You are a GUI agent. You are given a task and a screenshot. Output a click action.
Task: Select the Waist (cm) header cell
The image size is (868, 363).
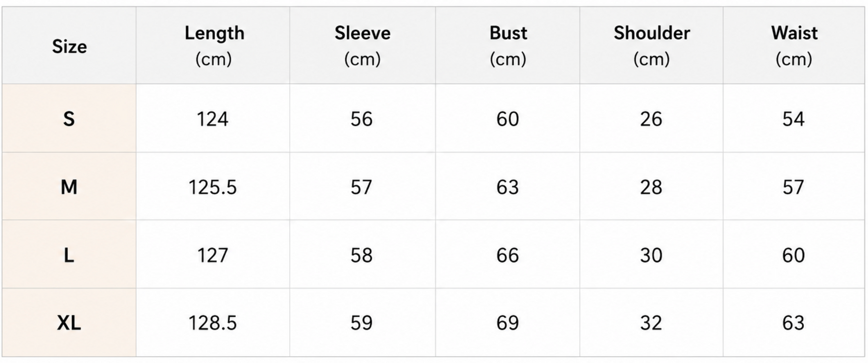click(794, 46)
